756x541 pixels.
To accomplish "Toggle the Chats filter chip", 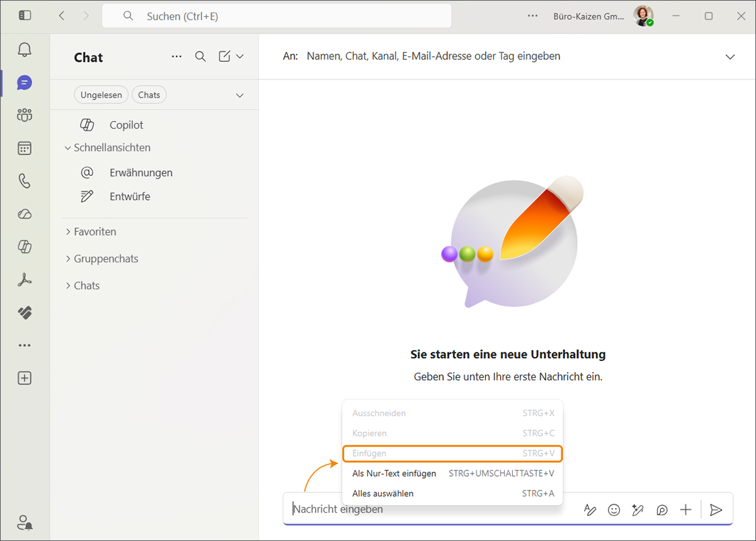I will click(149, 95).
